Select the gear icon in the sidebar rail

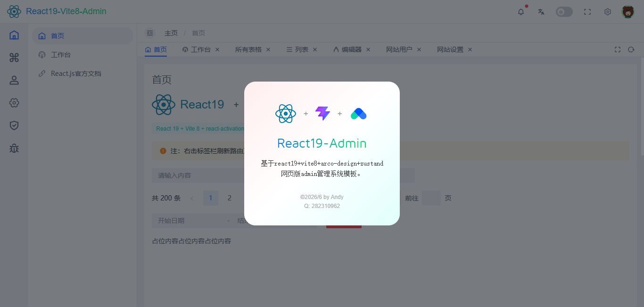tap(14, 103)
